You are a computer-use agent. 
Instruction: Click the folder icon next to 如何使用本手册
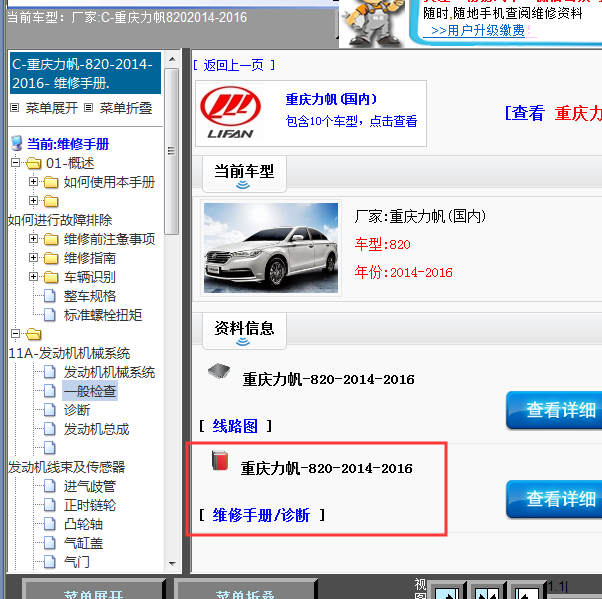tap(51, 182)
